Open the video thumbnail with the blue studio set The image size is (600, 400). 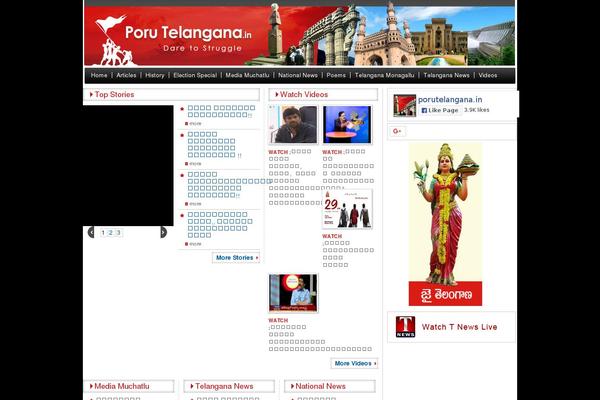pos(347,125)
